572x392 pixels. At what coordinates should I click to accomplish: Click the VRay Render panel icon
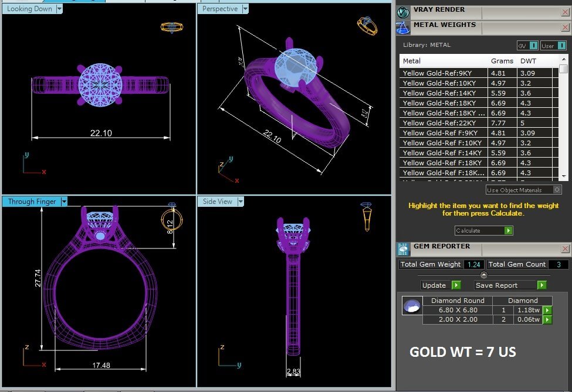point(403,11)
